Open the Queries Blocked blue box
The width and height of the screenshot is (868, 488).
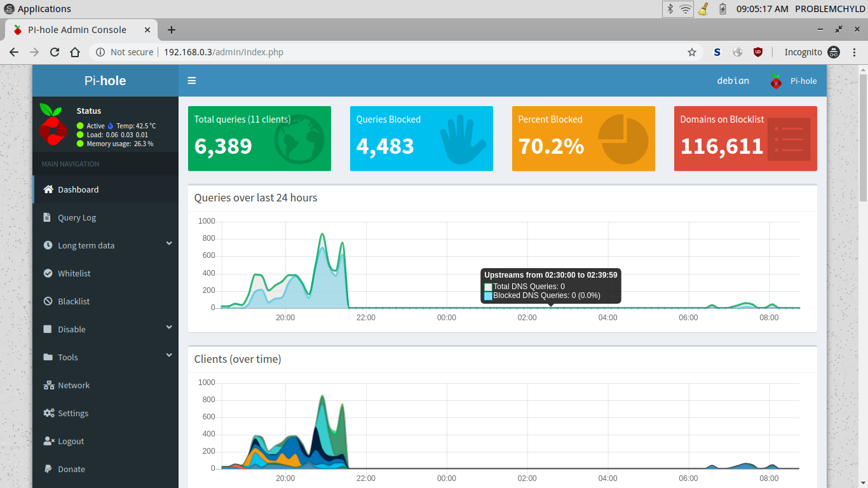pyautogui.click(x=421, y=139)
